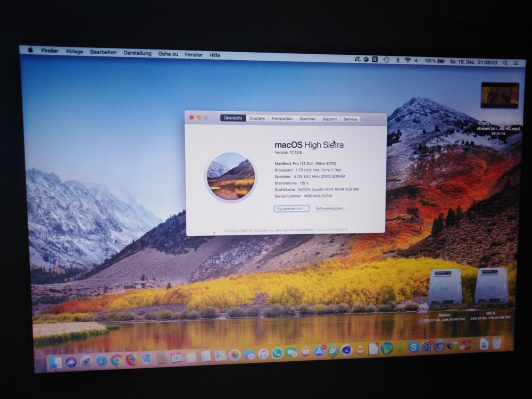Click the green leaf menu bar icon

coord(366,60)
